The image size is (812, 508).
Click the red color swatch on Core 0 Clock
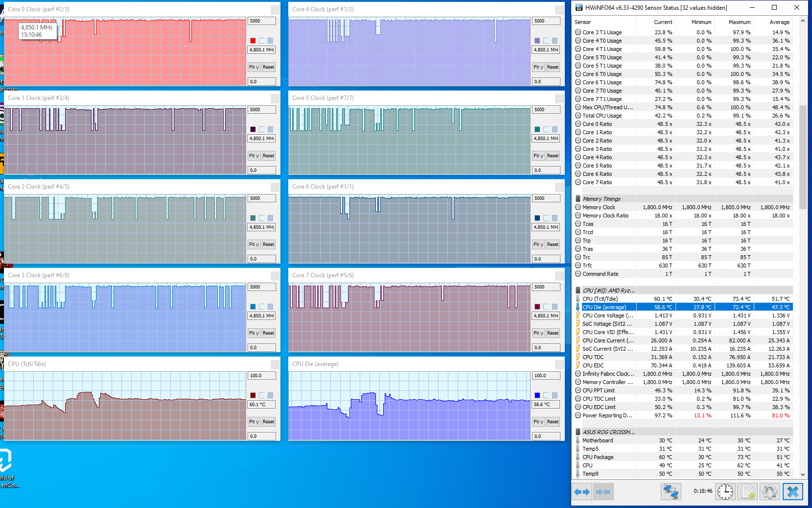coord(253,41)
